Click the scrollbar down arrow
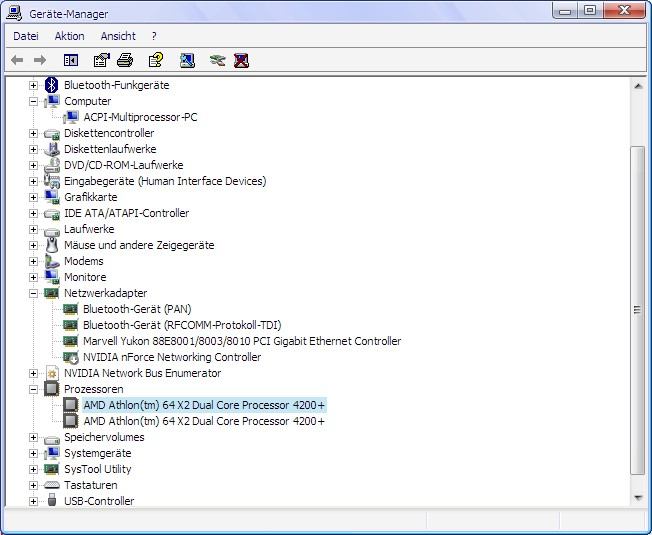Screen dimensions: 652x535 (637, 497)
